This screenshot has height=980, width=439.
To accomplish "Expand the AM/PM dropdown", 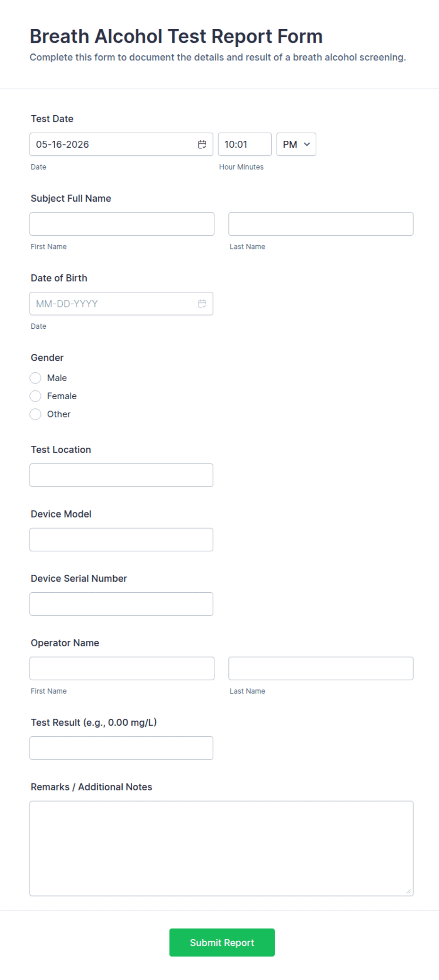I will point(296,145).
